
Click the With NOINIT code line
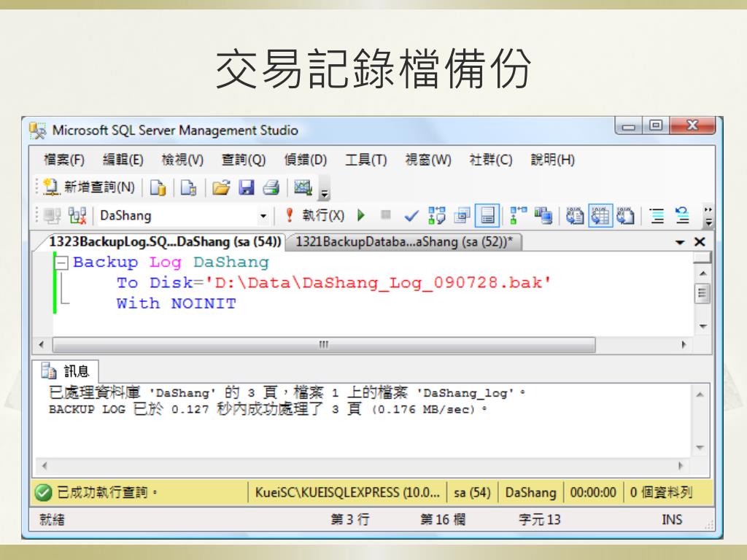(177, 303)
